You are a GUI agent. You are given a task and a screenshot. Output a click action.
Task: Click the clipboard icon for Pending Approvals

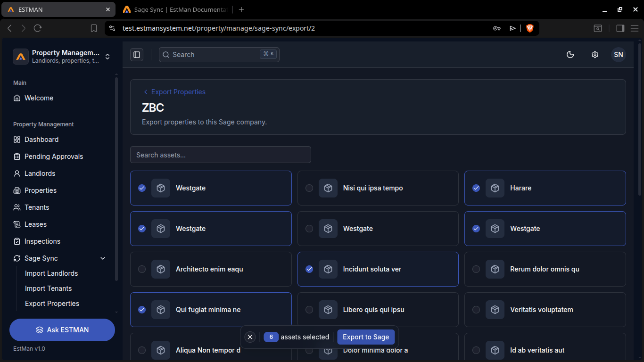pos(17,156)
